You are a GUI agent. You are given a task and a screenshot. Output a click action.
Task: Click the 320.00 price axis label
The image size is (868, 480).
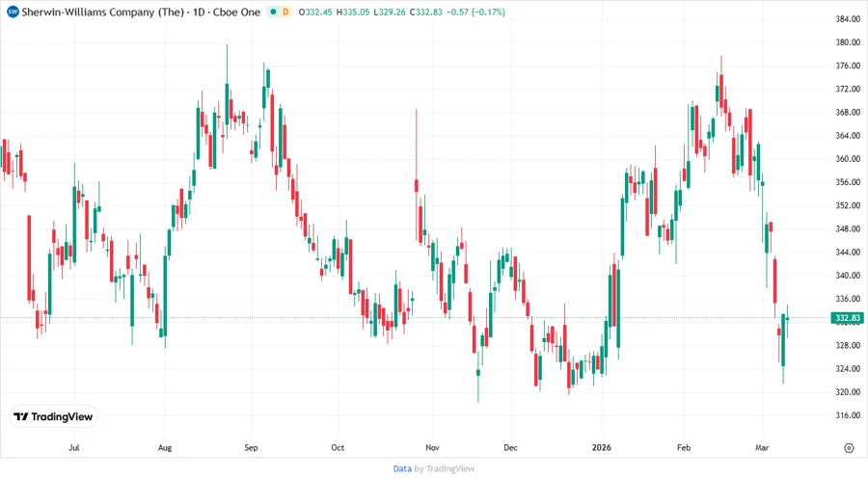click(848, 392)
